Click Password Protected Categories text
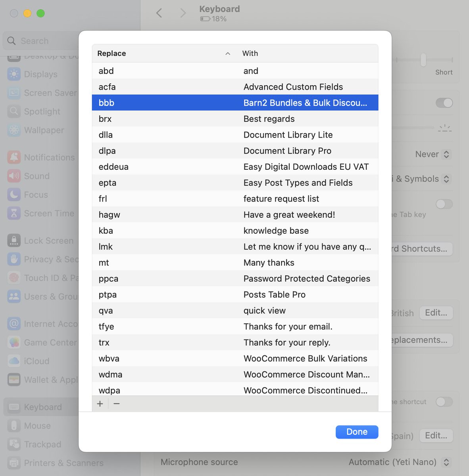This screenshot has width=469, height=476. 307,279
